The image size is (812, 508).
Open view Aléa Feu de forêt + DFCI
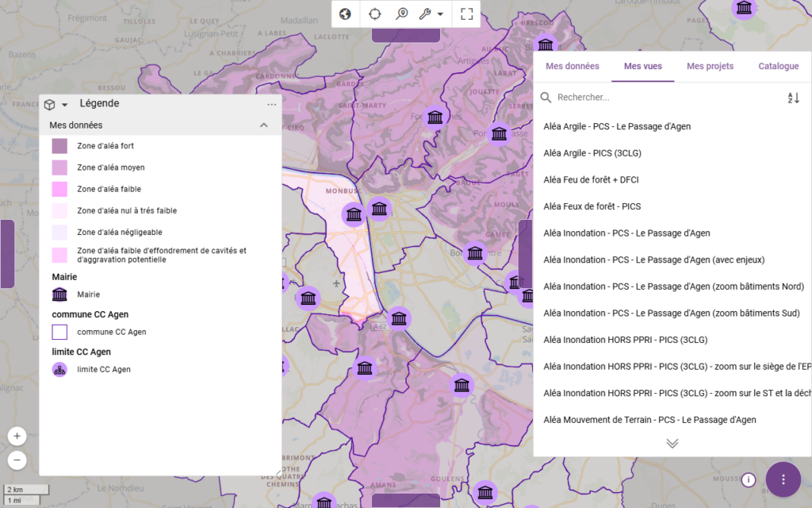pyautogui.click(x=591, y=180)
